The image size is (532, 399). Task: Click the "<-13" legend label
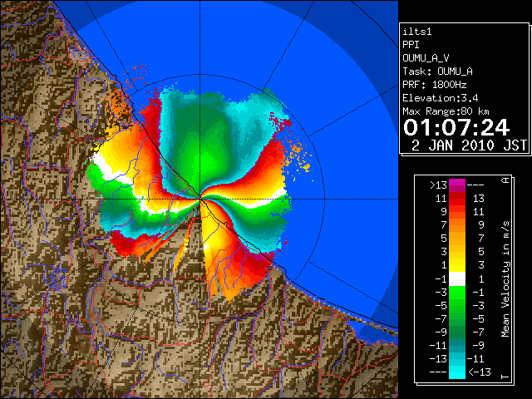click(480, 372)
